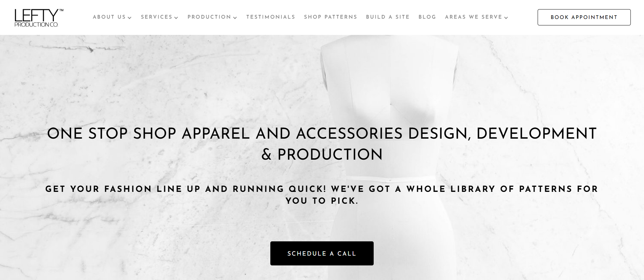
Task: Select the Areas We Serve menu
Action: [x=474, y=17]
